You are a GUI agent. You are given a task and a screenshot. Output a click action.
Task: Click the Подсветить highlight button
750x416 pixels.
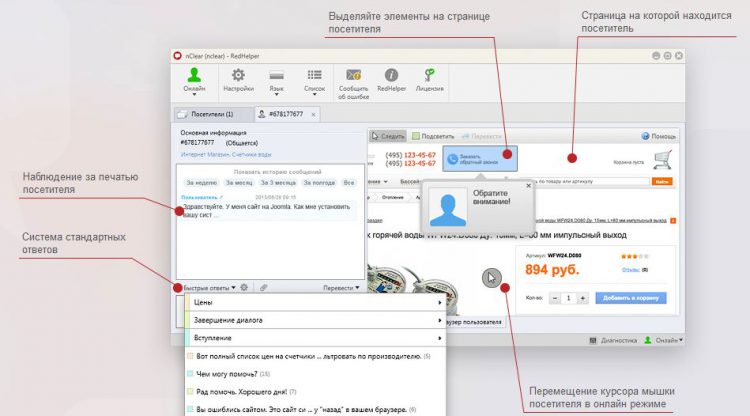point(433,136)
